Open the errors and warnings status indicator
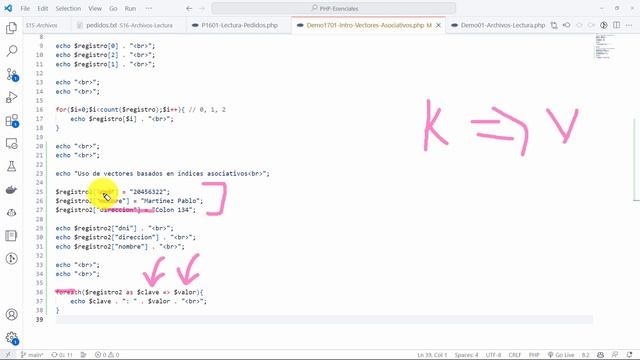This screenshot has height=360, width=640. (x=107, y=355)
